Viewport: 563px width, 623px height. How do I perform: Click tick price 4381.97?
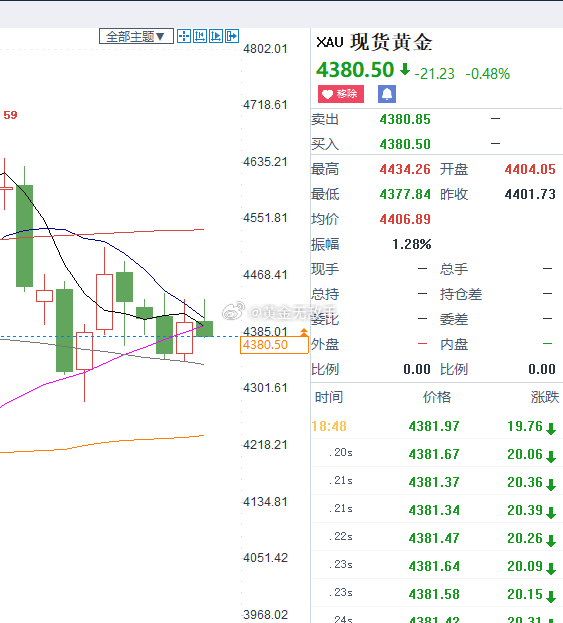pyautogui.click(x=434, y=426)
